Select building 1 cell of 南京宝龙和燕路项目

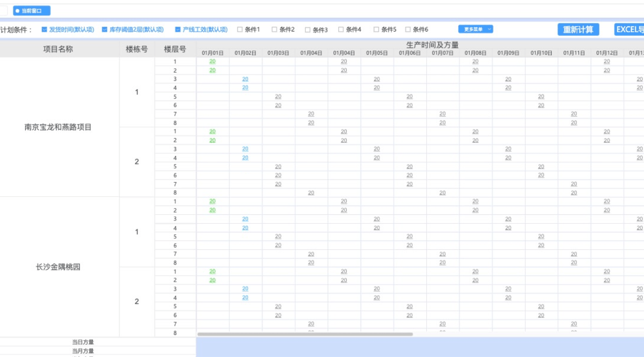(x=137, y=92)
